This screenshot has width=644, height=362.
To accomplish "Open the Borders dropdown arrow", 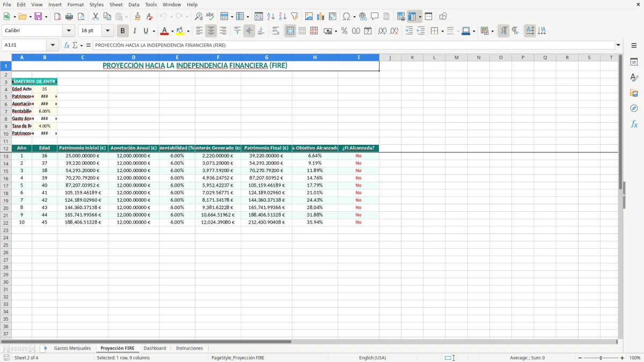I will pos(442,31).
